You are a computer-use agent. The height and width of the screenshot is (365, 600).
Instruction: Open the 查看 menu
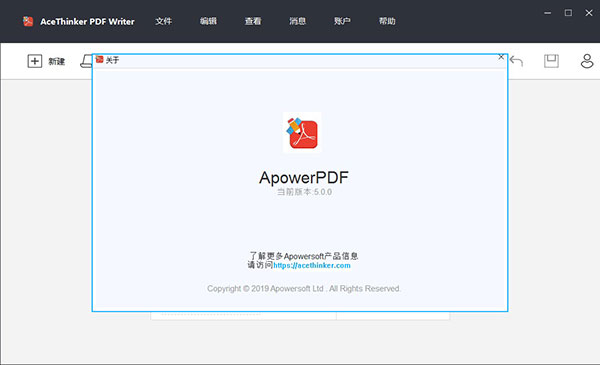pos(253,21)
